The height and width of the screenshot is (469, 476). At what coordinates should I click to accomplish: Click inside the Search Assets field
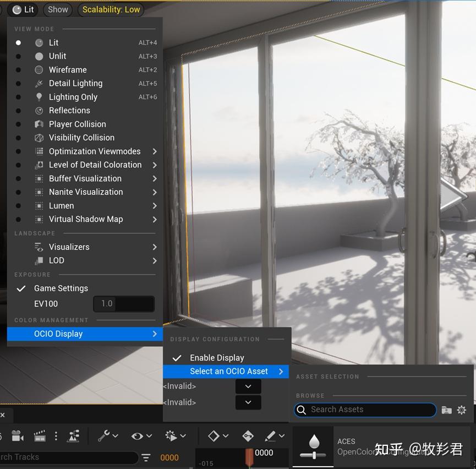(365, 410)
